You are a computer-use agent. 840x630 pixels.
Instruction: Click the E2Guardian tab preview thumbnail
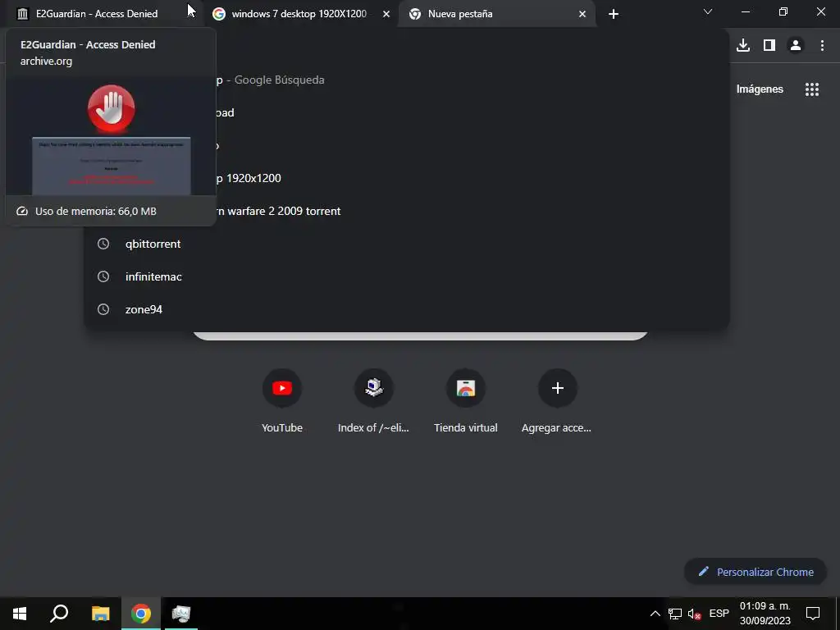(x=111, y=137)
